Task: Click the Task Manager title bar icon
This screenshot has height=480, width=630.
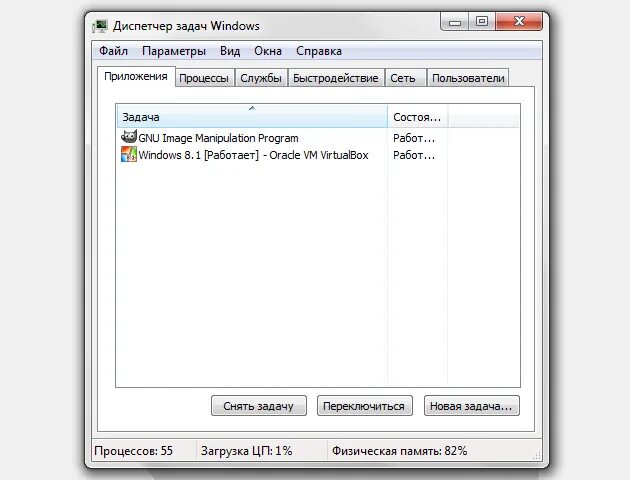Action: tap(100, 27)
